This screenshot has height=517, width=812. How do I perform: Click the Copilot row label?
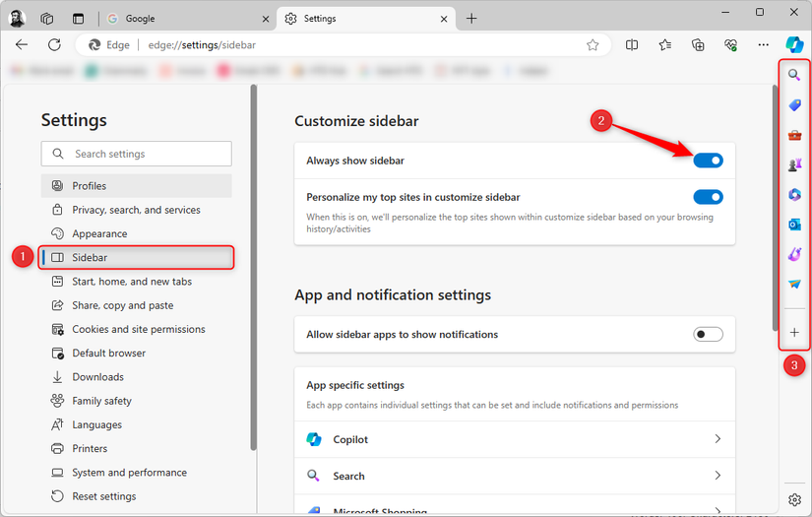pyautogui.click(x=350, y=439)
